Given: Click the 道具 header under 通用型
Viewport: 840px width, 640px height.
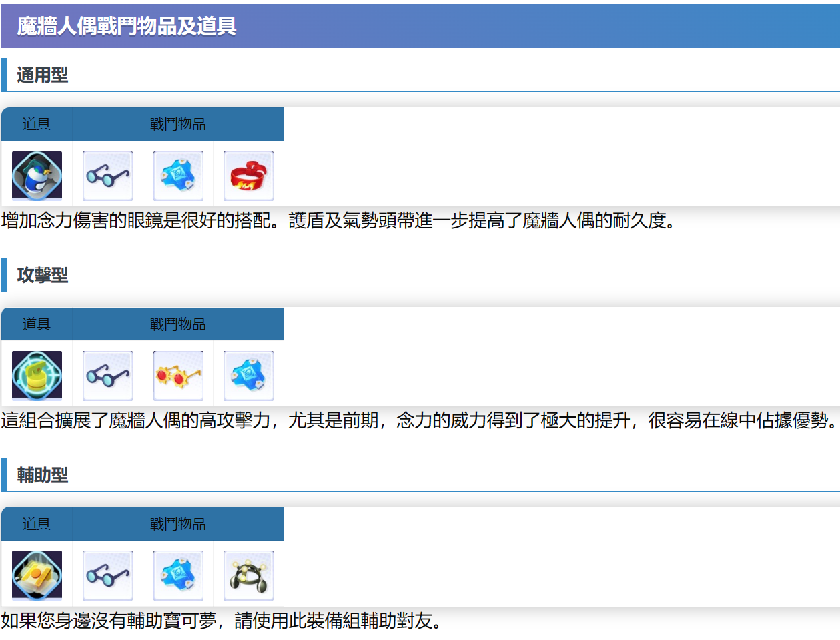Looking at the screenshot, I should pyautogui.click(x=37, y=124).
